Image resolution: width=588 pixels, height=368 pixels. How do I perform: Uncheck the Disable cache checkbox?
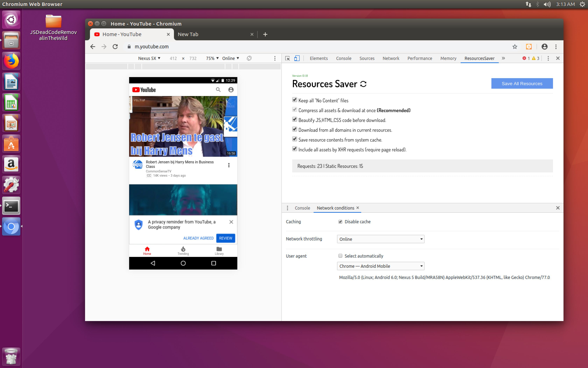pyautogui.click(x=340, y=222)
